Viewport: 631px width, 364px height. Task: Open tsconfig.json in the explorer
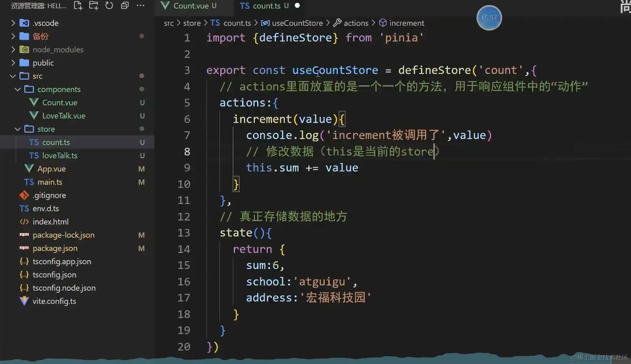54,274
